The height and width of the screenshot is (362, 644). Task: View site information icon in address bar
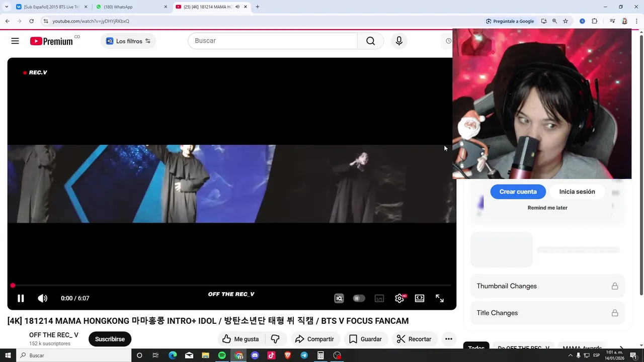coord(46,21)
